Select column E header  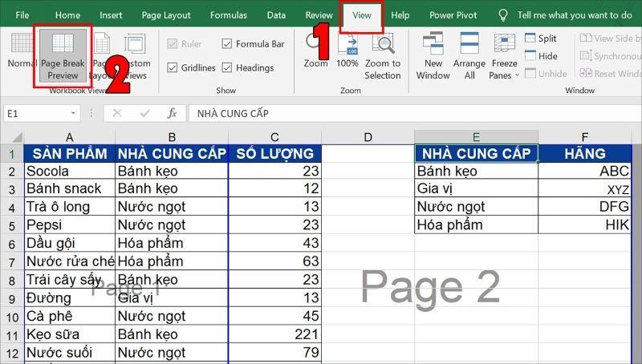(x=476, y=137)
